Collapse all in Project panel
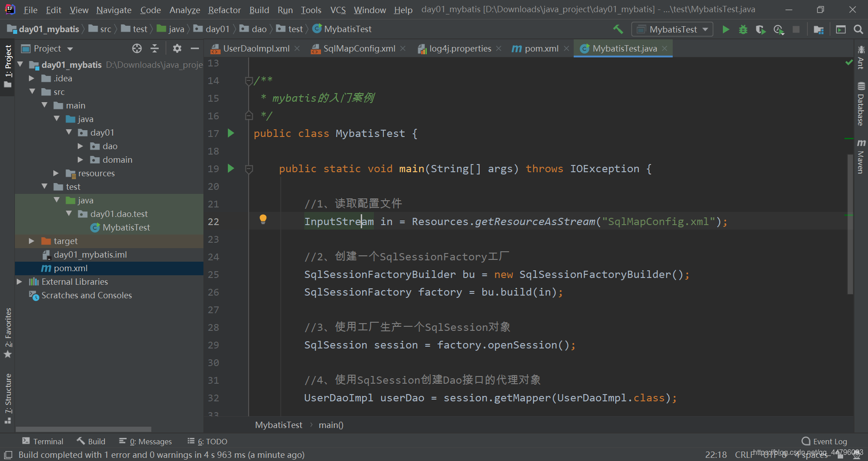This screenshot has height=461, width=868. coord(155,48)
